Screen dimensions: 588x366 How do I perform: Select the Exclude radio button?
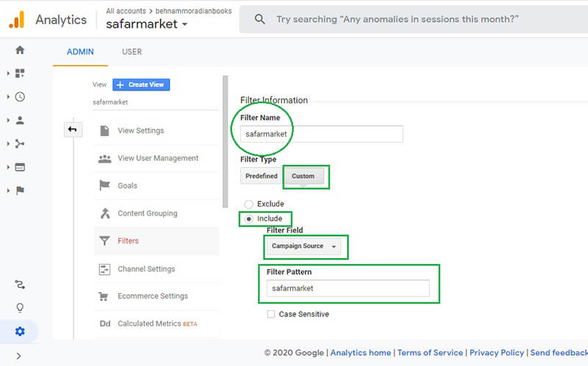coord(249,204)
